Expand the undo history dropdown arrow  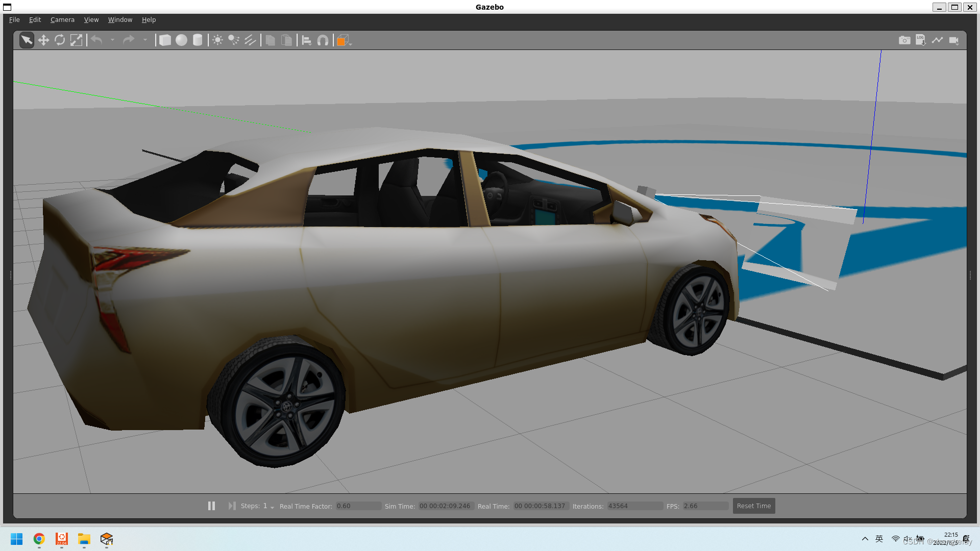[x=112, y=40]
